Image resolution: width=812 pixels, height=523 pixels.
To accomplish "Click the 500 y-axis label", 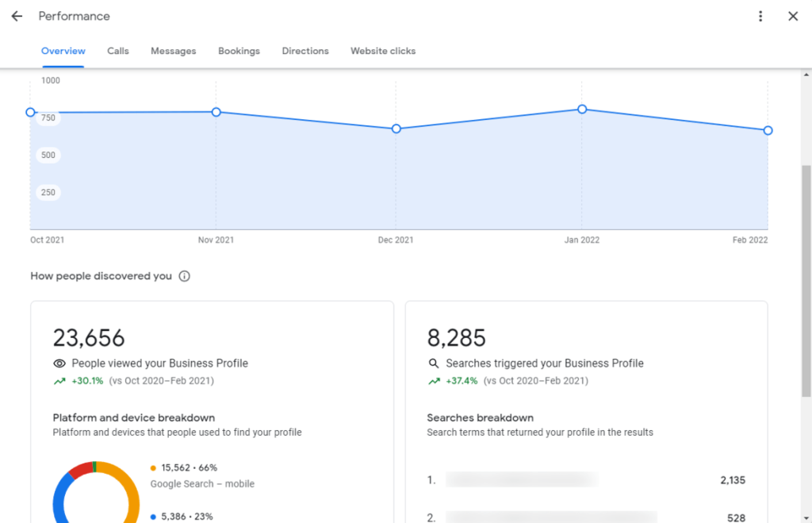I will tap(48, 155).
